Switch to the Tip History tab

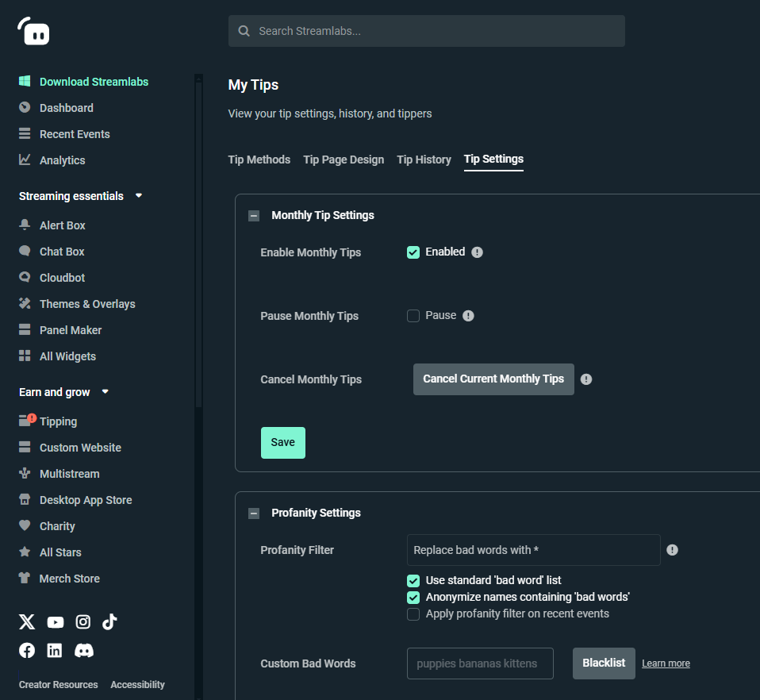click(424, 160)
